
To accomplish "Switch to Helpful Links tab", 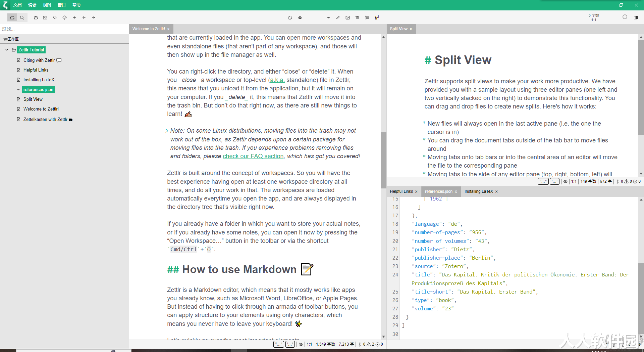I will coord(401,191).
